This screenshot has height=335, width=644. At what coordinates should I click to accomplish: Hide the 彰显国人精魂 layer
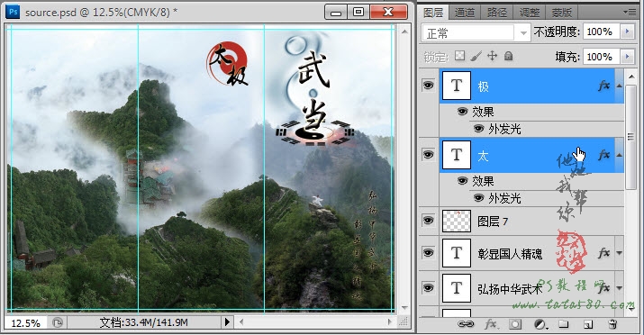pos(429,253)
